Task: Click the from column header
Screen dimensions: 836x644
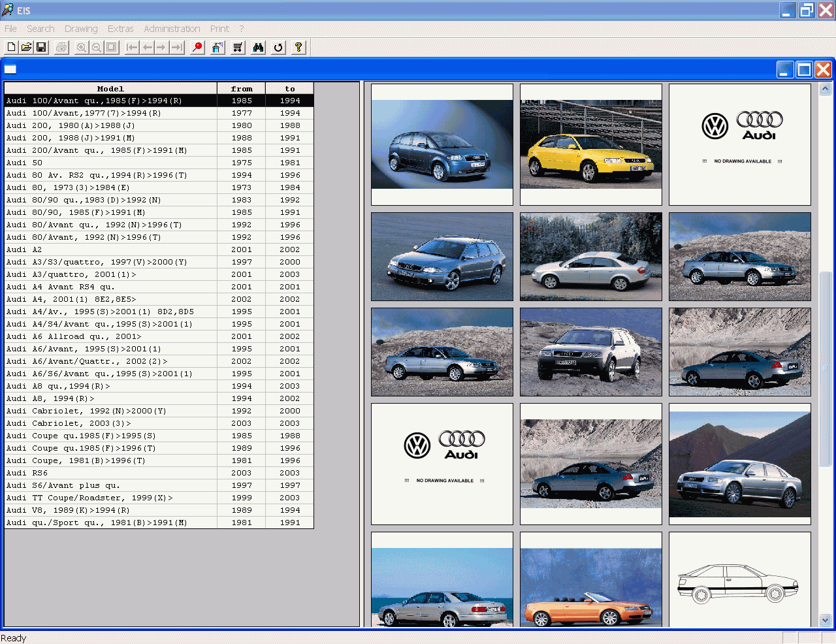Action: [242, 89]
